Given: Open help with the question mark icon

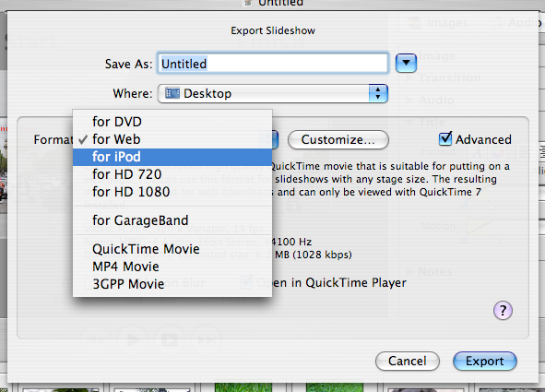Looking at the screenshot, I should click(503, 310).
